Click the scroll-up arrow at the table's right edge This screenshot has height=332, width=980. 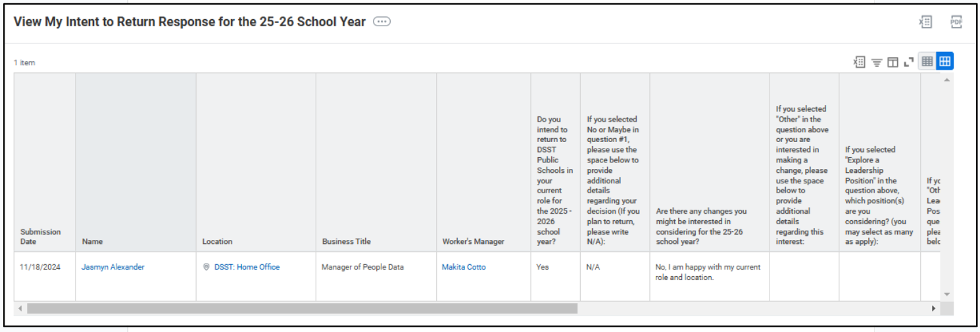pyautogui.click(x=947, y=80)
